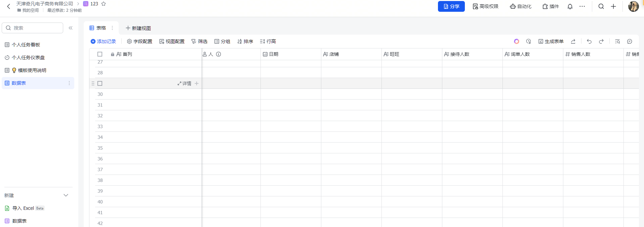Click the undo arrow icon
The image size is (644, 227).
[589, 41]
